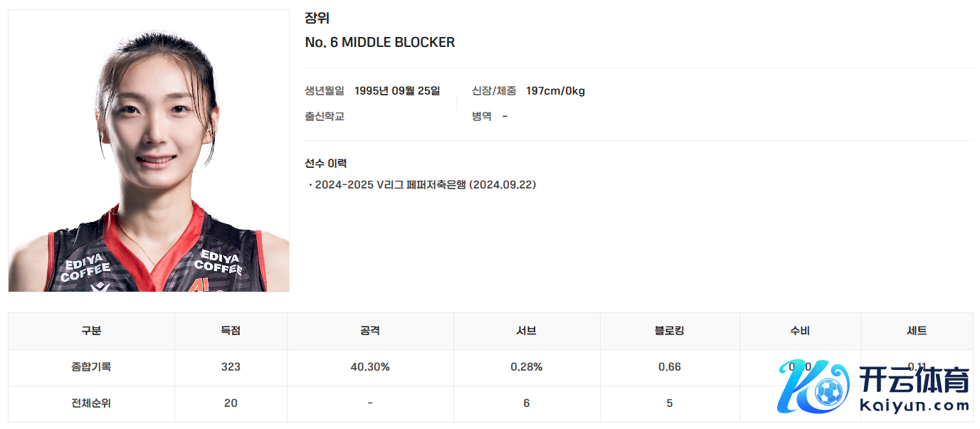Click the 40.30% attack rate cell

click(x=370, y=367)
